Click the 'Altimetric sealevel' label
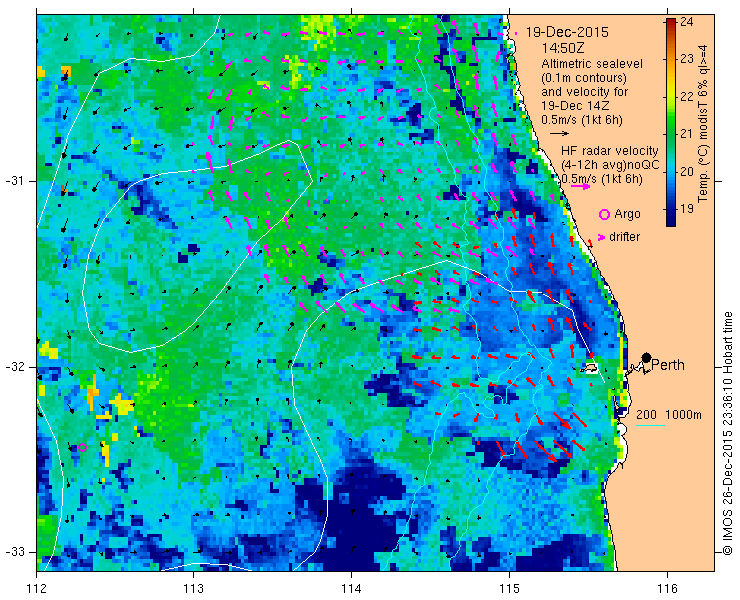Viewport: 740px width, 600px height. tap(592, 64)
